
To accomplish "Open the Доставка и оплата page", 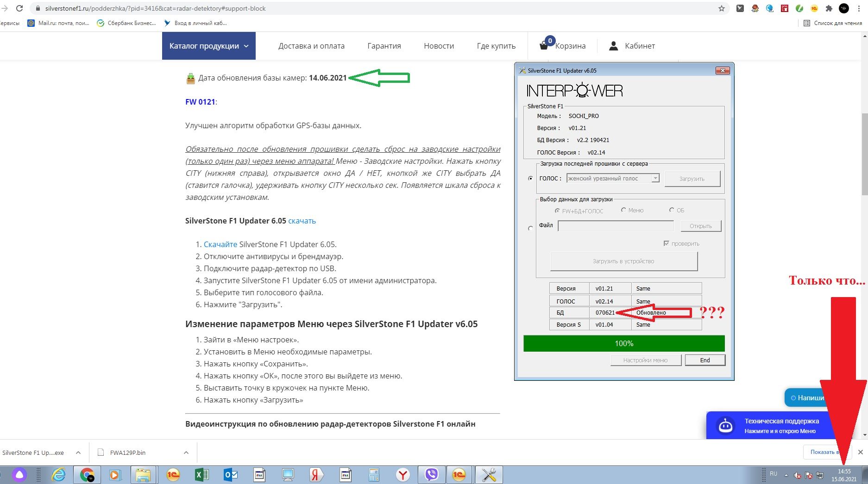I will [311, 46].
